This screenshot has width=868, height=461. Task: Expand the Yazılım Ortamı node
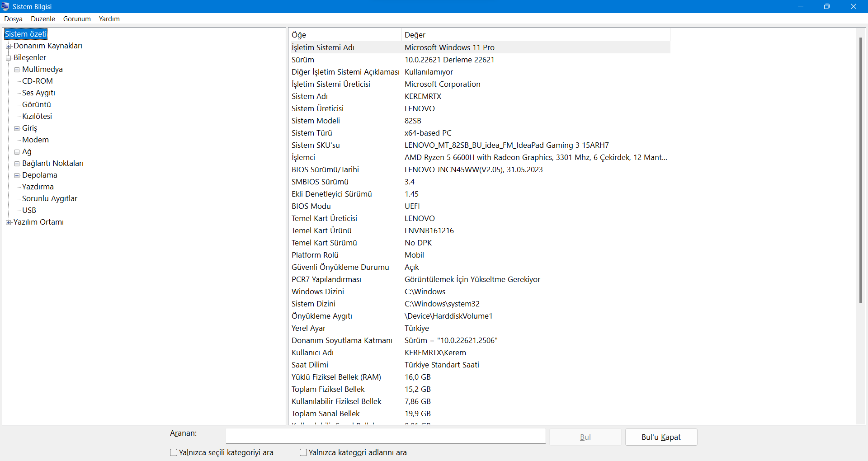click(x=8, y=222)
